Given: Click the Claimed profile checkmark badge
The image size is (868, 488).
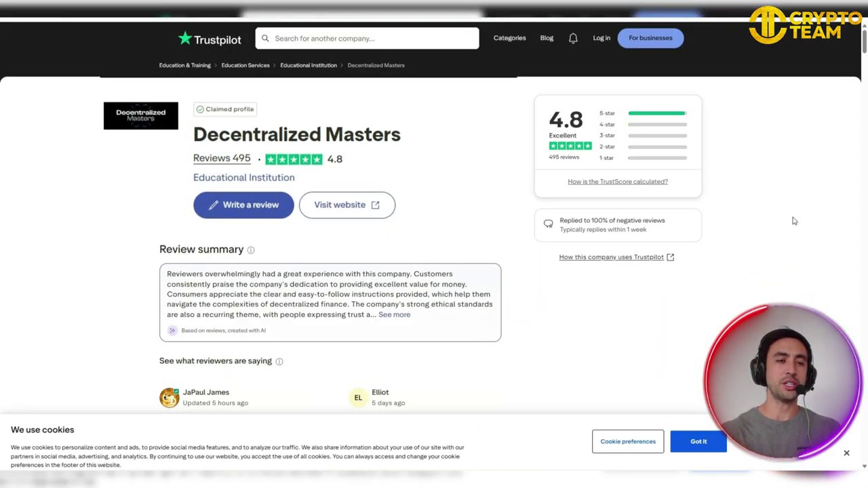Looking at the screenshot, I should [200, 109].
